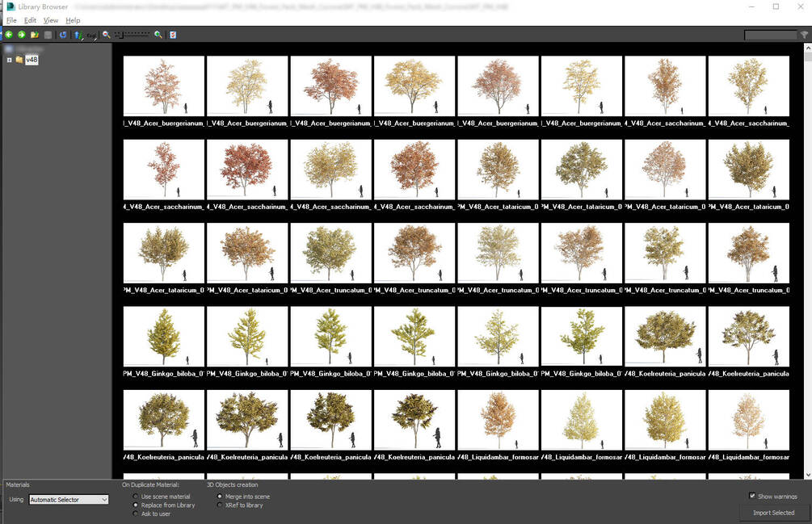Select the first Liquidambar_formosana tree thumbnail
The image size is (812, 524).
coord(499,420)
